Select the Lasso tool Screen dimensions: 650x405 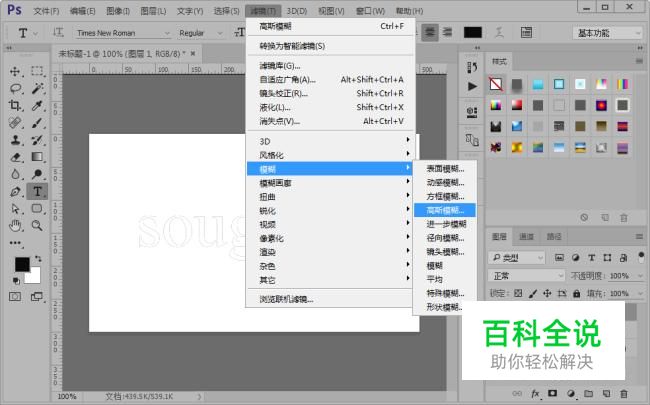pos(15,88)
